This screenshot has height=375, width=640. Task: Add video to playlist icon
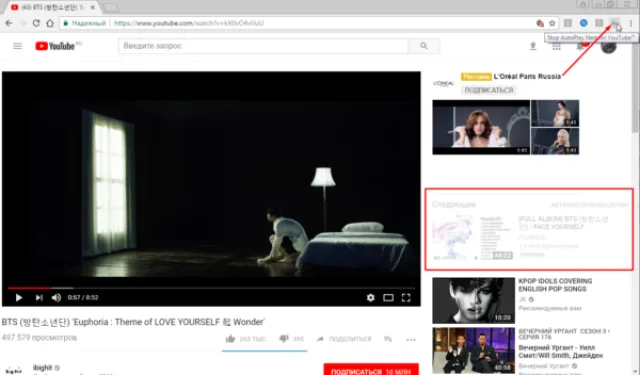tap(388, 339)
